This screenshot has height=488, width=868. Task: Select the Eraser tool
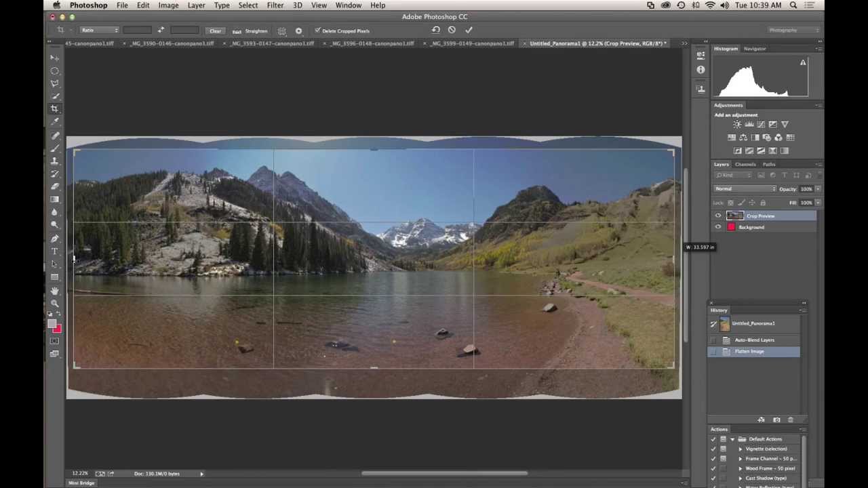click(x=55, y=186)
